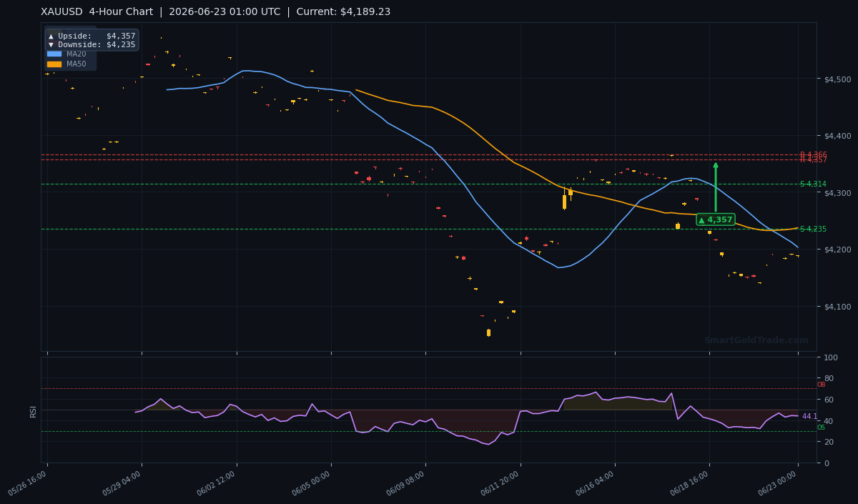Click the orange MA50 legend color swatch
858x504 pixels.
pos(54,64)
